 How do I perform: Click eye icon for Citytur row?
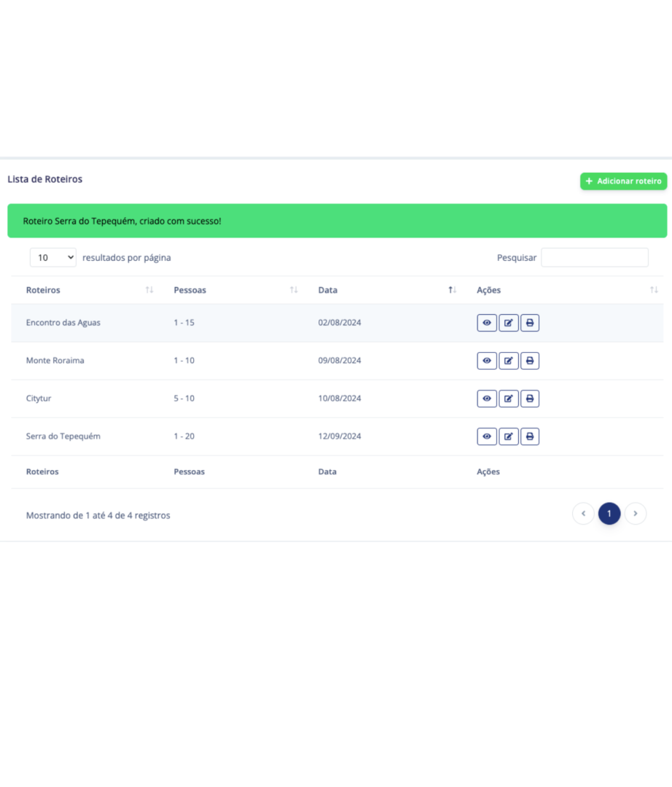click(x=487, y=399)
